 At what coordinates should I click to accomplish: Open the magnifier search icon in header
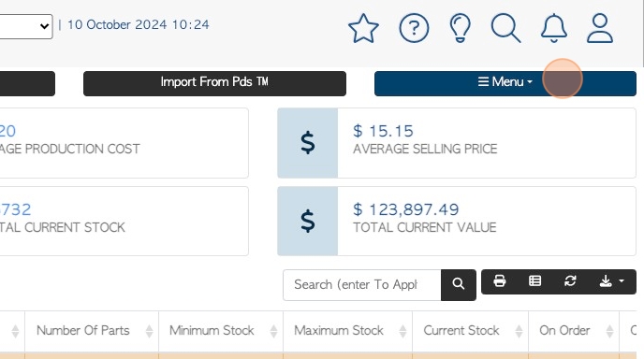coord(506,28)
